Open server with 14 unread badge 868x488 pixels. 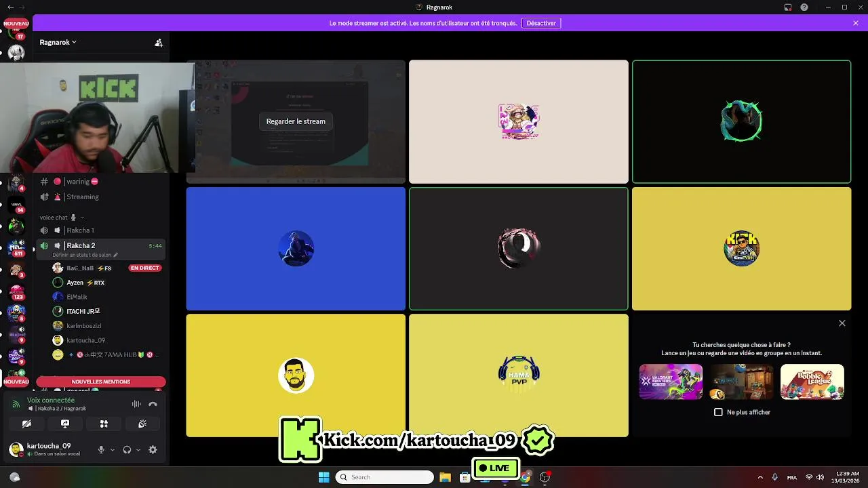coord(16,205)
